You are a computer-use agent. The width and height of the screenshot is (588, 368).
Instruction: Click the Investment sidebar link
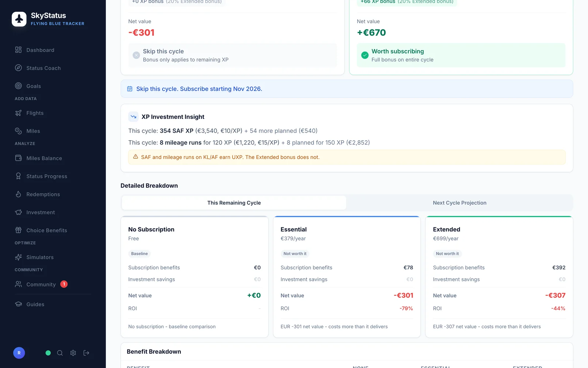point(40,212)
